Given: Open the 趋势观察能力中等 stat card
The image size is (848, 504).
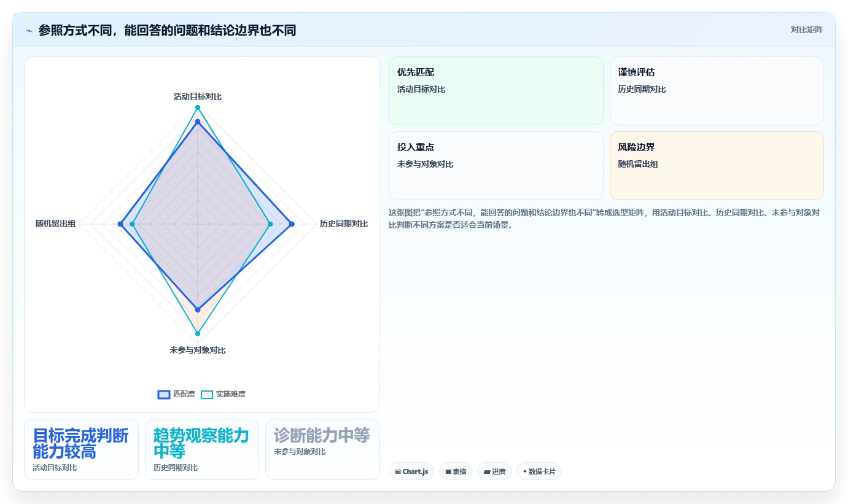Looking at the screenshot, I should pos(202,449).
